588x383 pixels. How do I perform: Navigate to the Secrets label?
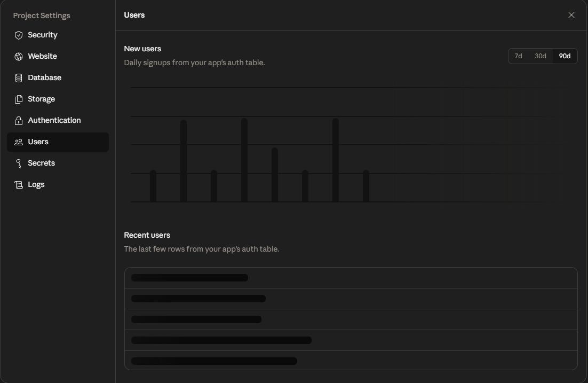pyautogui.click(x=42, y=163)
